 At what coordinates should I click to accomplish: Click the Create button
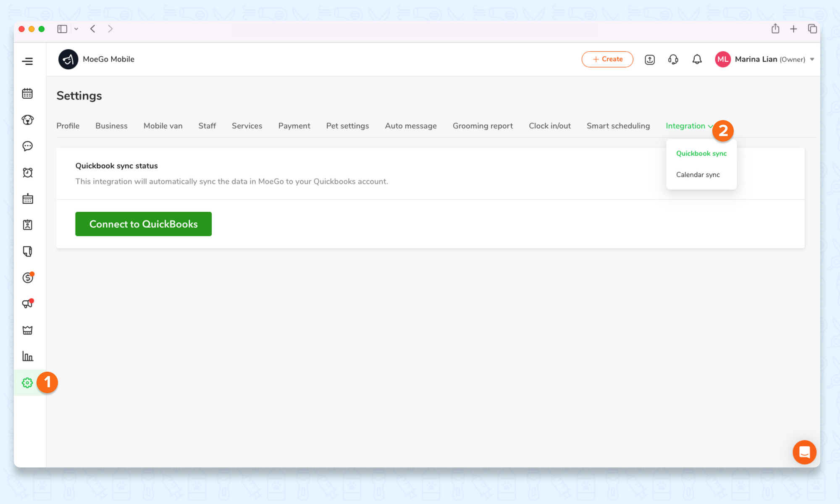(x=607, y=59)
